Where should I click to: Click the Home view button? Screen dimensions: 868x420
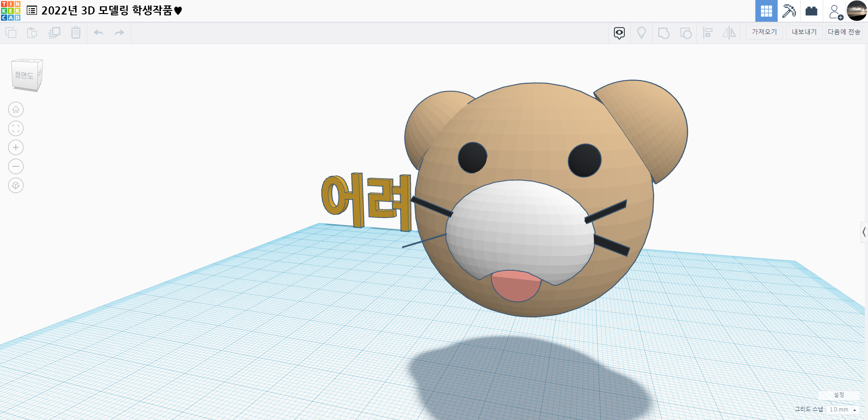(16, 109)
